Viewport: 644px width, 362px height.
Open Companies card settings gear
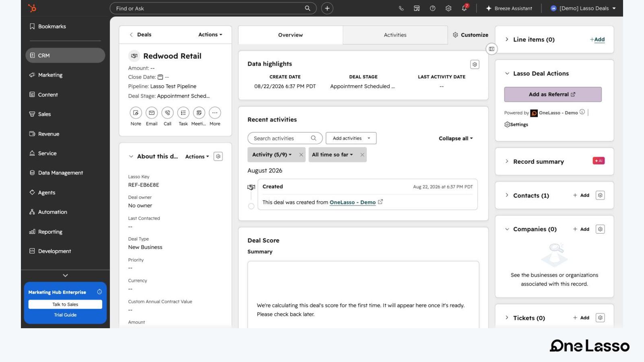pos(600,229)
